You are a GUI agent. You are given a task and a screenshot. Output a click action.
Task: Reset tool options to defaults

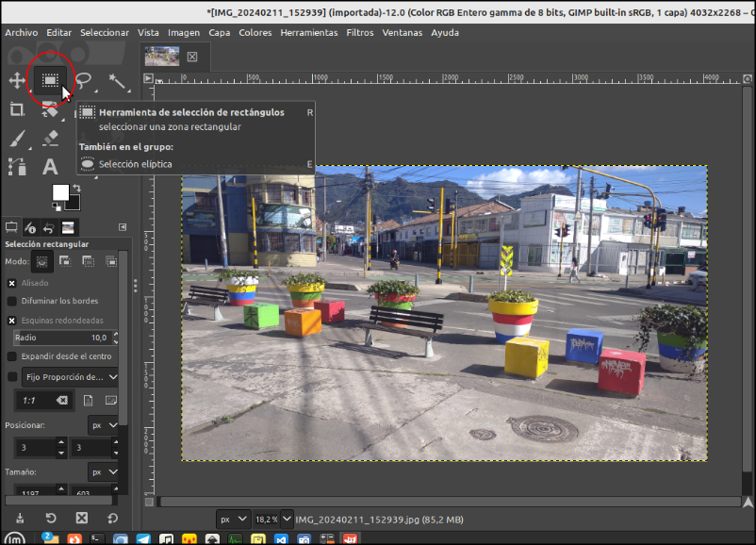(112, 519)
